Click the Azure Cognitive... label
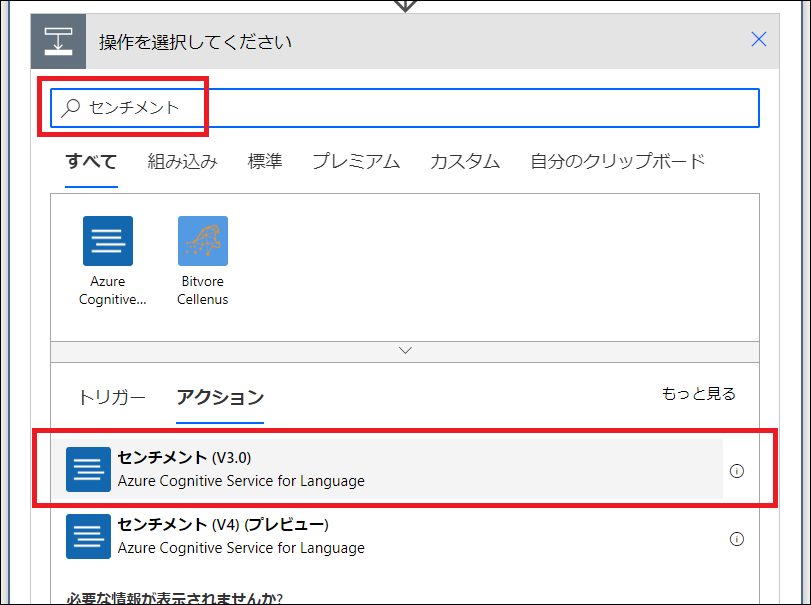This screenshot has height=605, width=811. coord(112,291)
